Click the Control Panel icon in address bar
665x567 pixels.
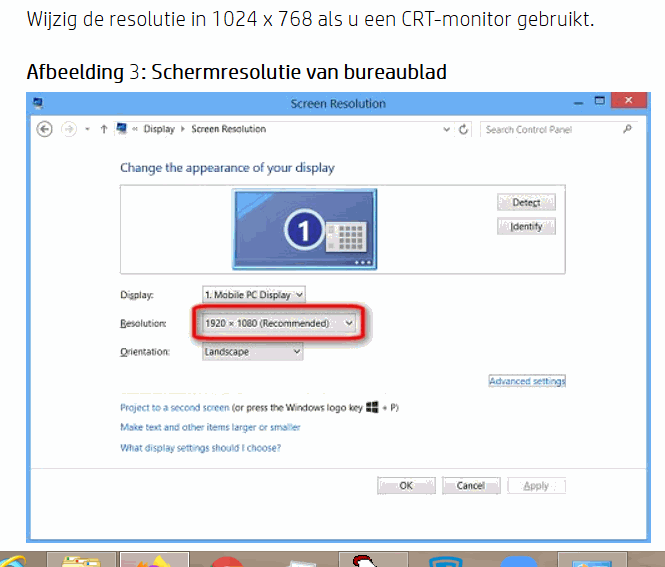click(x=122, y=128)
